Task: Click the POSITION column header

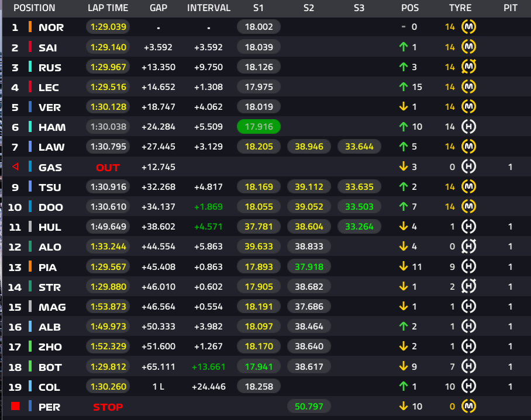Action: click(34, 8)
